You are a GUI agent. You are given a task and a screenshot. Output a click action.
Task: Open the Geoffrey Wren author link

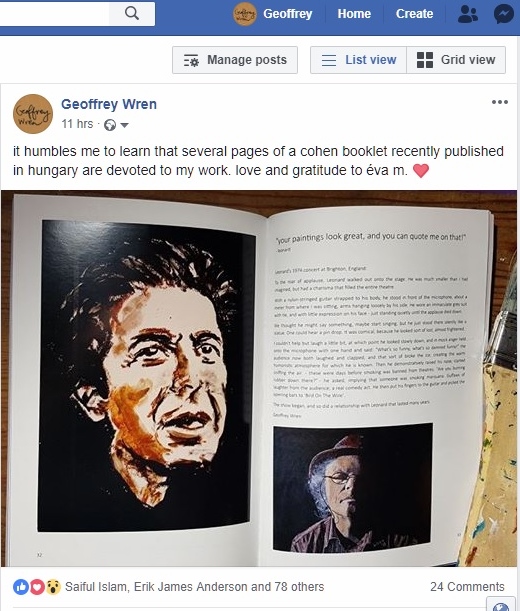coord(109,104)
